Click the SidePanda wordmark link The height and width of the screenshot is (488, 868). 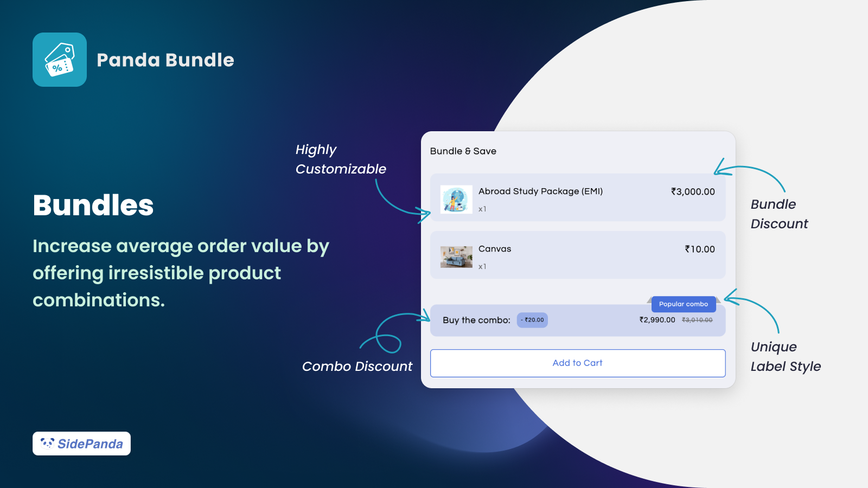tap(92, 444)
